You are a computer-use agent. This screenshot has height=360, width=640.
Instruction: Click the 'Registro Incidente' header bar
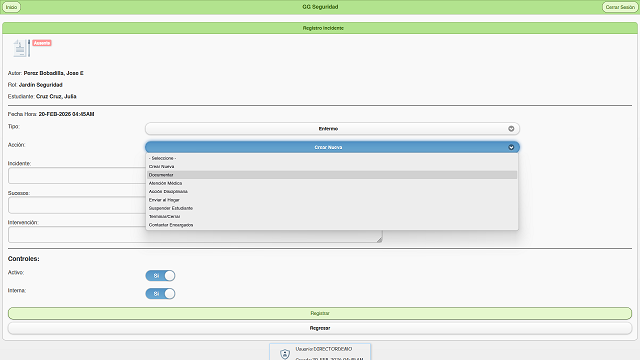coord(320,28)
